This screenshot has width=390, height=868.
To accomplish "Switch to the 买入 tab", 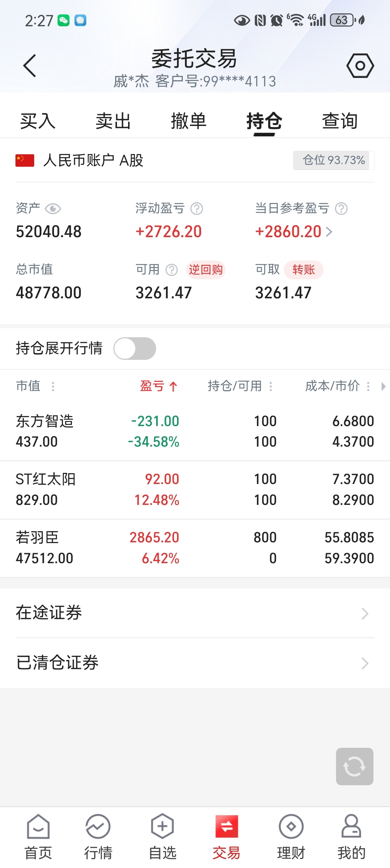I will pos(38,121).
